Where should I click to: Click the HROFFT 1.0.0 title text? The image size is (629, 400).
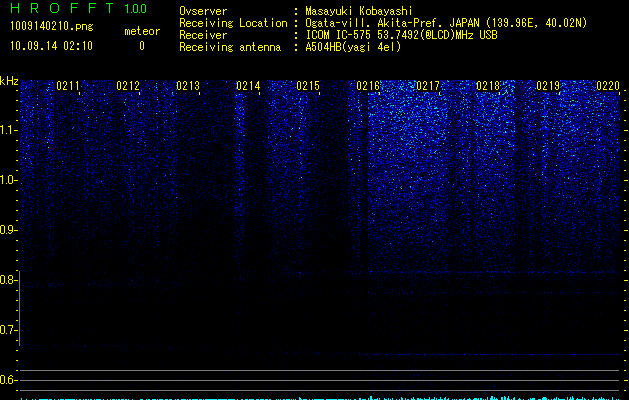point(79,8)
